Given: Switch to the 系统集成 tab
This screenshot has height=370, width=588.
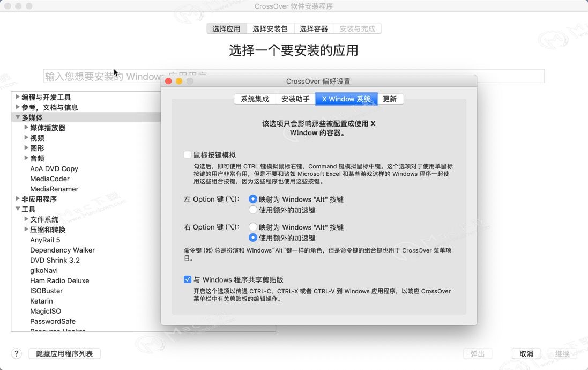Looking at the screenshot, I should click(x=255, y=99).
